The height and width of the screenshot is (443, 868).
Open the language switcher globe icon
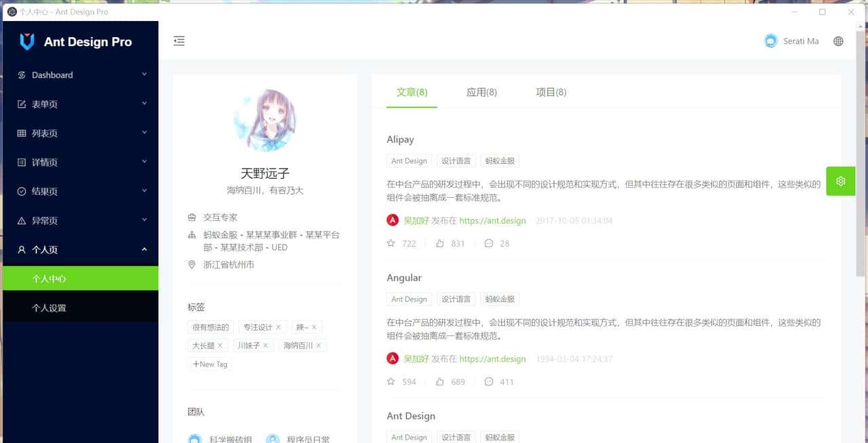838,41
